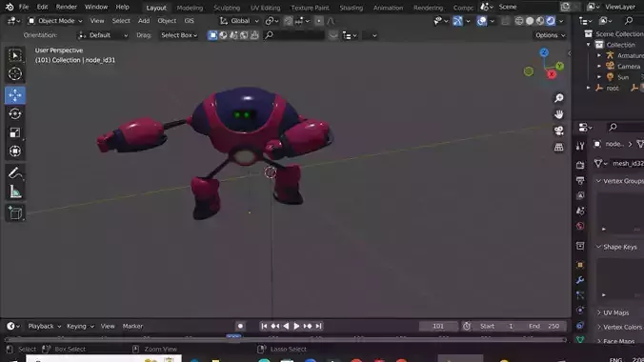Click the X axis in navigation gizmo

(x=552, y=74)
